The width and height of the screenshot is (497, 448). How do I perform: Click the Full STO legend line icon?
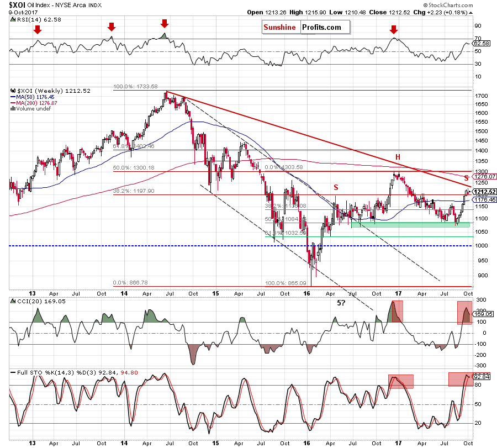13,372
